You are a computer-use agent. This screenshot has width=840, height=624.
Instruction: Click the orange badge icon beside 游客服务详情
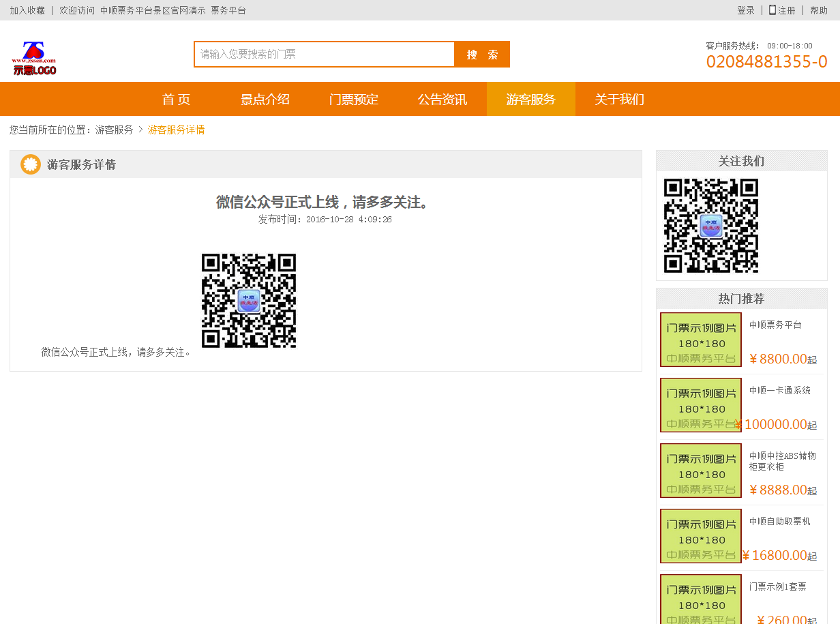[31, 164]
